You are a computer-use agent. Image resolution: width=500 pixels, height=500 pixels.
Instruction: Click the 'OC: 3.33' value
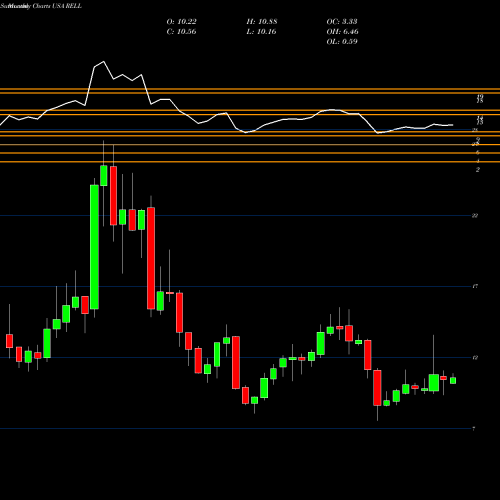pos(342,22)
